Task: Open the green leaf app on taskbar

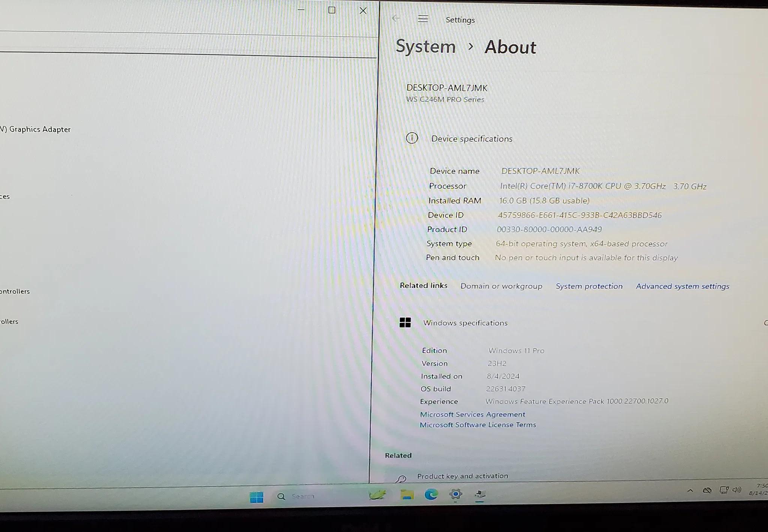Action: tap(377, 495)
